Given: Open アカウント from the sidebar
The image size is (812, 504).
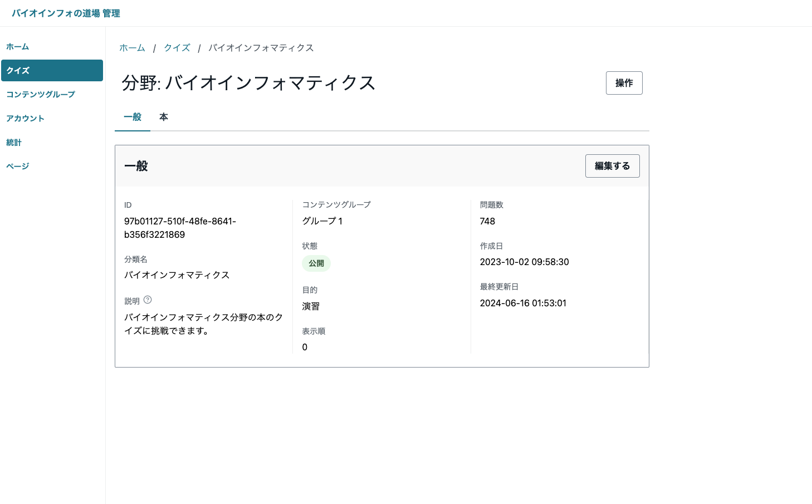Looking at the screenshot, I should tap(25, 118).
